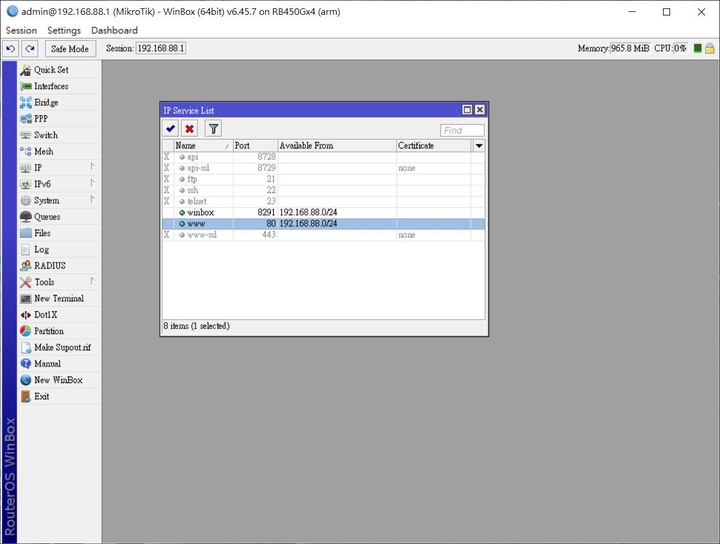Maximize the IP Service List window

click(467, 110)
